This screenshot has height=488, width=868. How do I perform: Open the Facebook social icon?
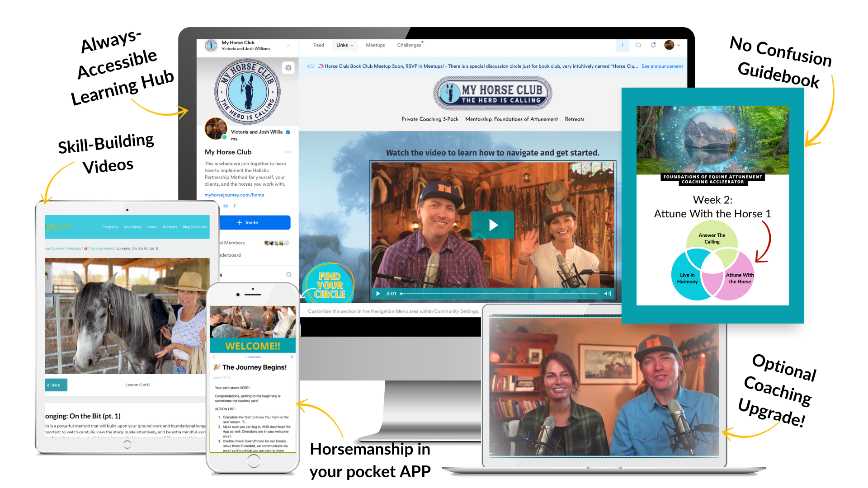click(235, 206)
